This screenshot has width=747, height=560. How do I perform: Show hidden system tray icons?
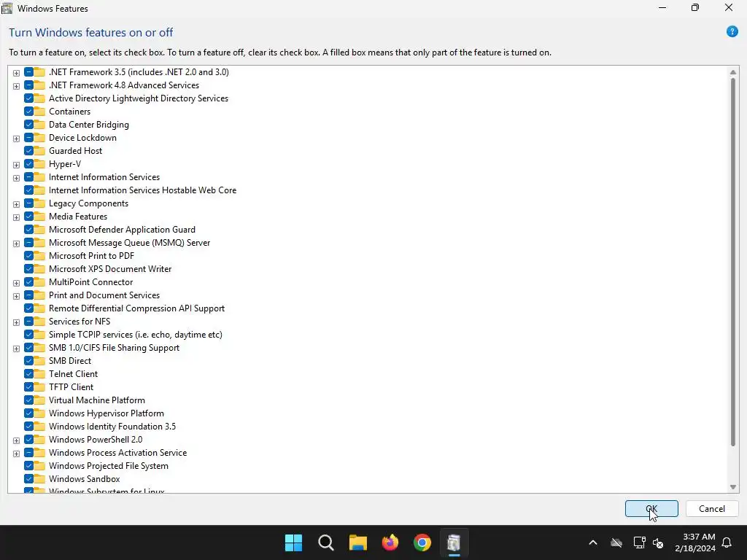(593, 542)
